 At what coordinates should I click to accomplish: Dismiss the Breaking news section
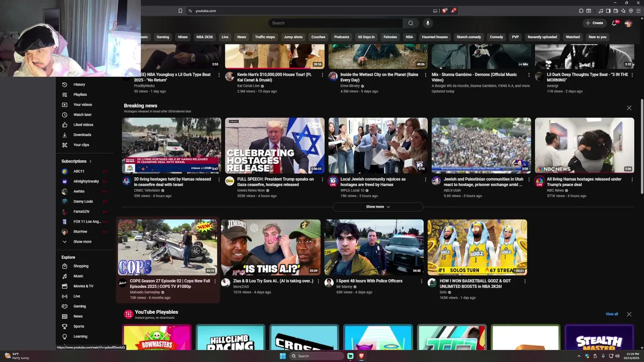(629, 108)
